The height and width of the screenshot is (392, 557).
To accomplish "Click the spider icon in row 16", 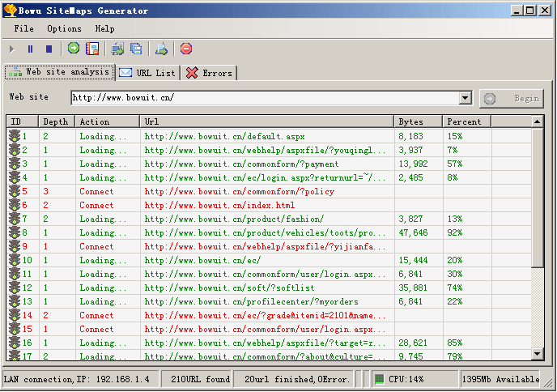I will point(15,343).
